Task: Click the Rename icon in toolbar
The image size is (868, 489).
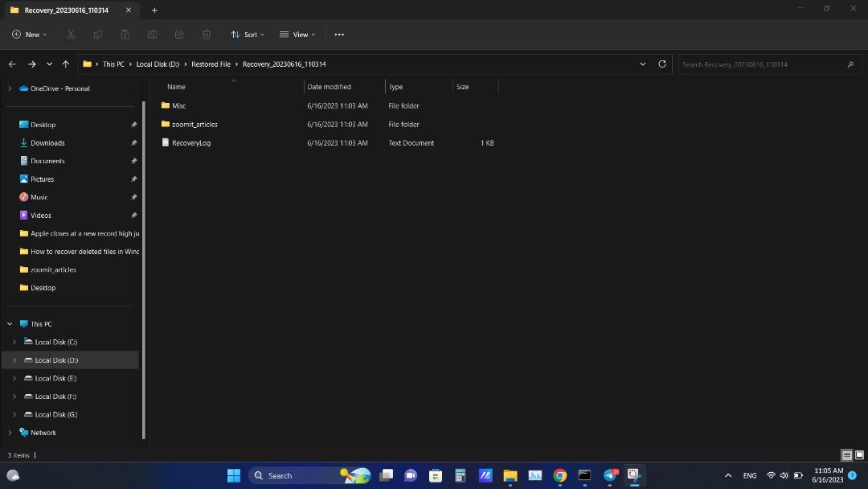Action: click(152, 35)
